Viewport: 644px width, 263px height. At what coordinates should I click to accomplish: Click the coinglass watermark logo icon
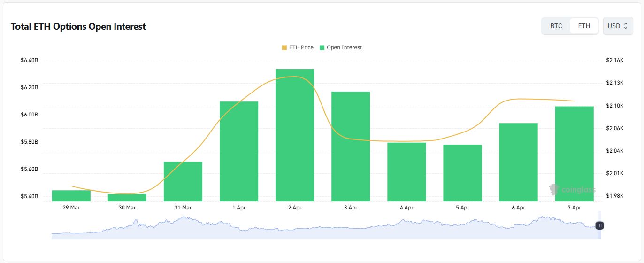point(554,190)
